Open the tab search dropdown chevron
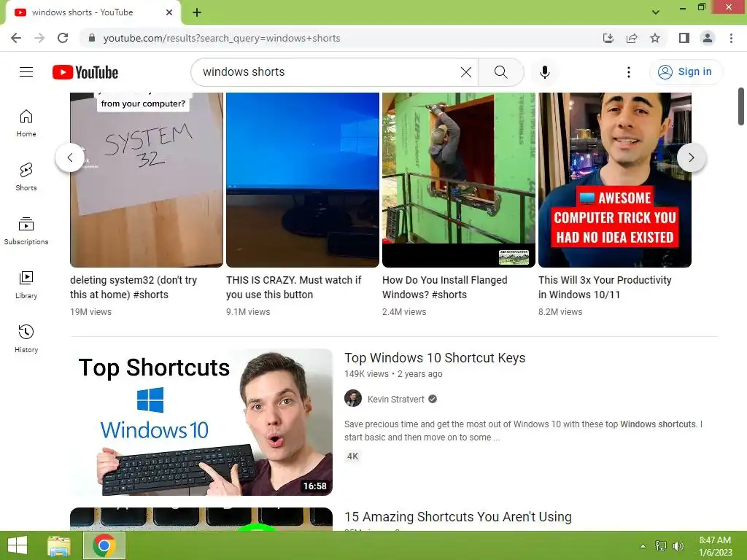 click(656, 12)
